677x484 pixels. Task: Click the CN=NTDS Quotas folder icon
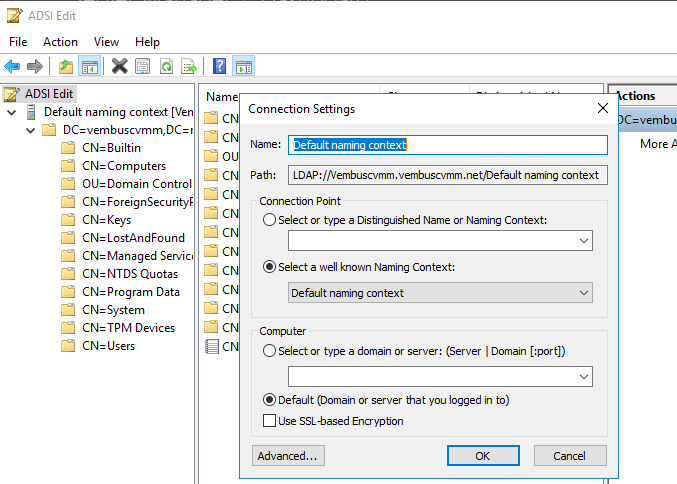(x=68, y=274)
